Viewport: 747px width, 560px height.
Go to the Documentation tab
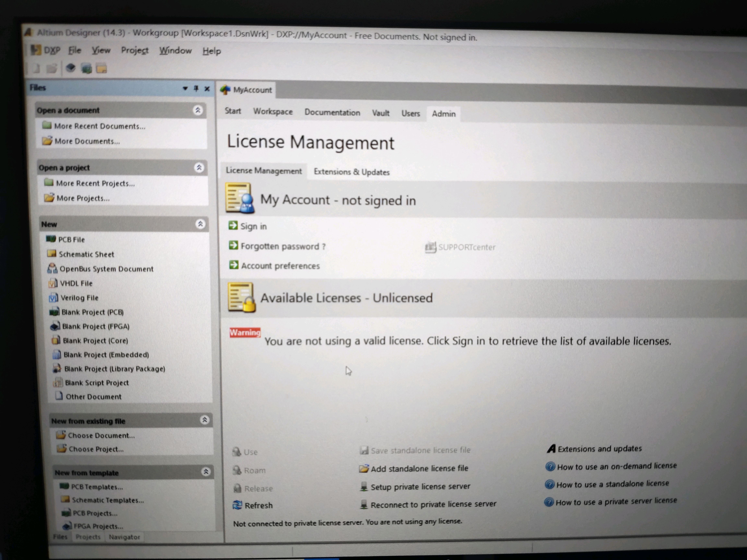[x=332, y=112]
